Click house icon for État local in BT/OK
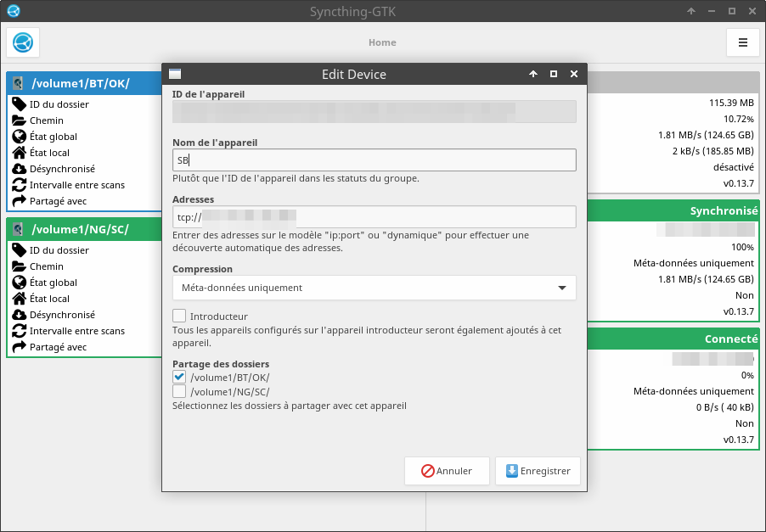The image size is (766, 532). [x=19, y=152]
